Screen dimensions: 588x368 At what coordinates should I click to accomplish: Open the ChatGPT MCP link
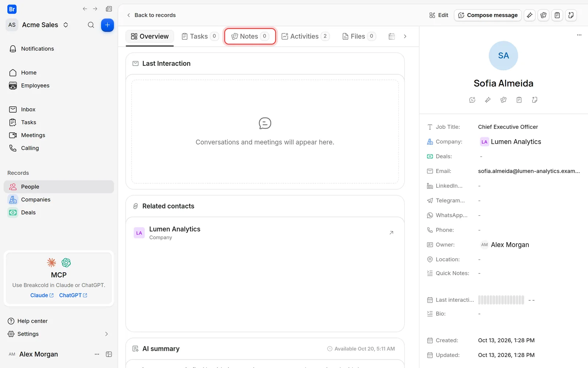[73, 295]
